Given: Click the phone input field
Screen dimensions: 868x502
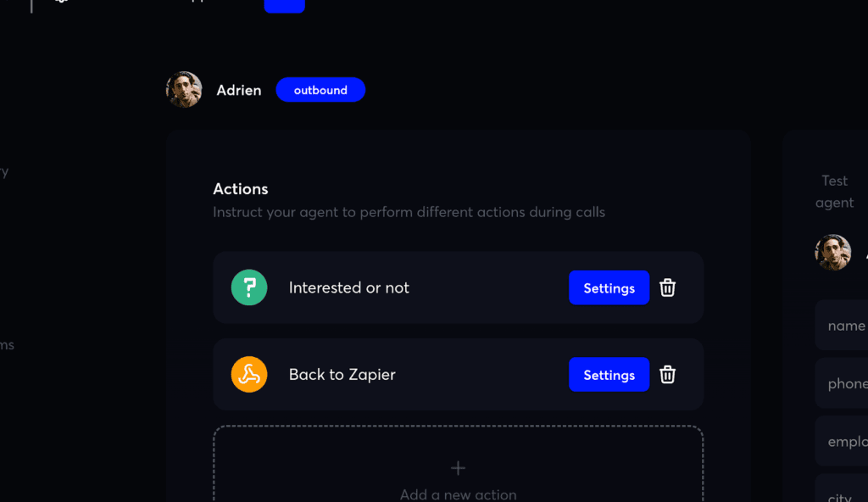Looking at the screenshot, I should (x=848, y=383).
